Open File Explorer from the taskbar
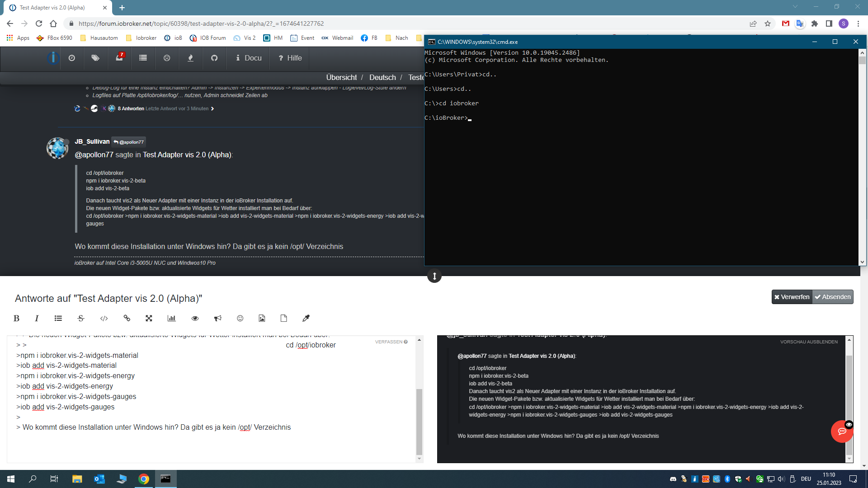 click(77, 479)
